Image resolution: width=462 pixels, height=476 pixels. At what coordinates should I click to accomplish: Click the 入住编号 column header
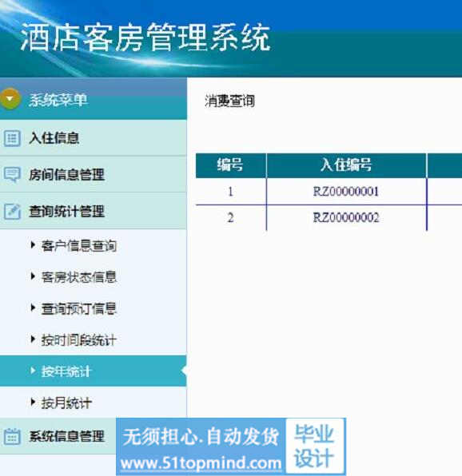tap(346, 165)
